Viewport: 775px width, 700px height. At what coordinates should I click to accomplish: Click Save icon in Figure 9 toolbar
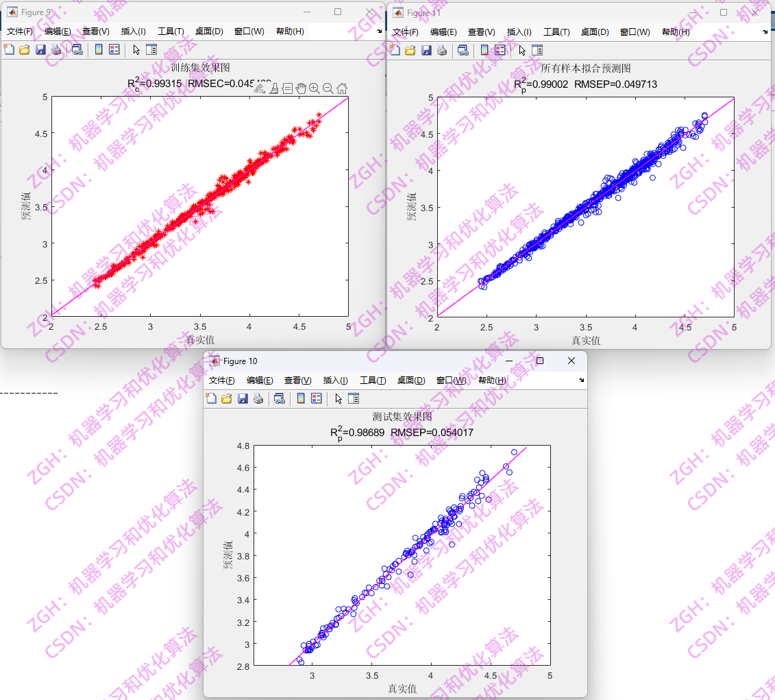pyautogui.click(x=40, y=49)
